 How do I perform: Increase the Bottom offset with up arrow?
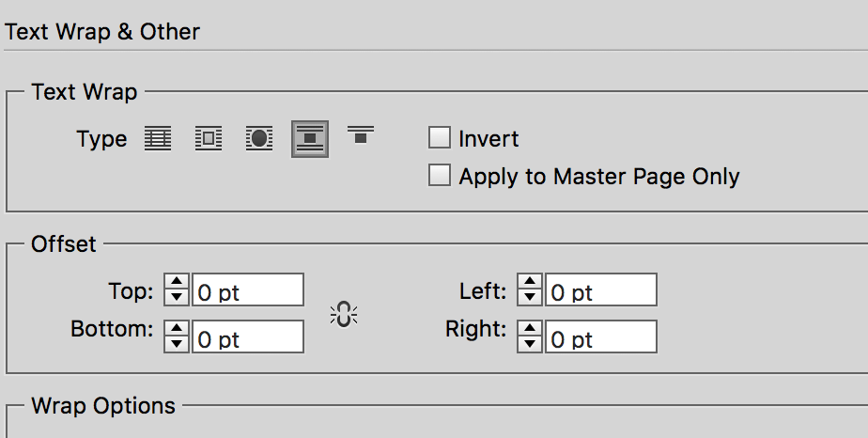177,330
